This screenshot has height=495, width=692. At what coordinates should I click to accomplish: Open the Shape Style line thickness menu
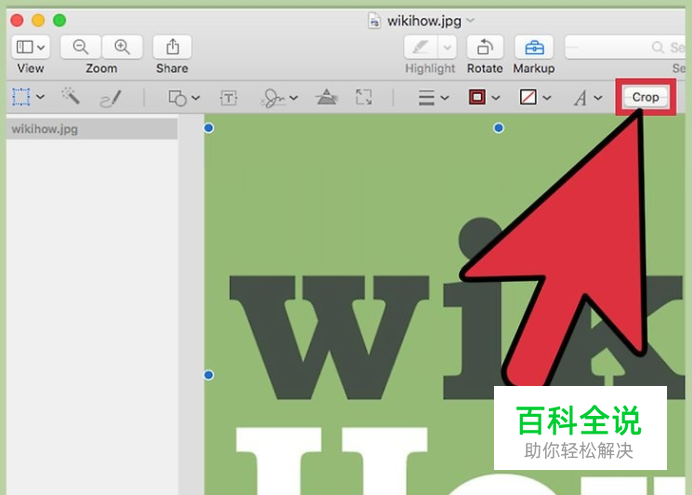click(426, 98)
